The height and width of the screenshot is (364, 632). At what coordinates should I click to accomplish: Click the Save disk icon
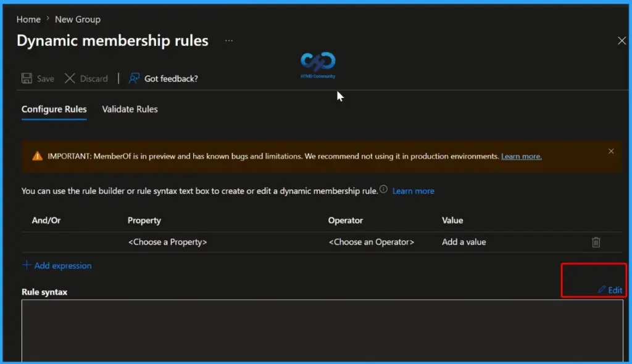click(x=27, y=78)
